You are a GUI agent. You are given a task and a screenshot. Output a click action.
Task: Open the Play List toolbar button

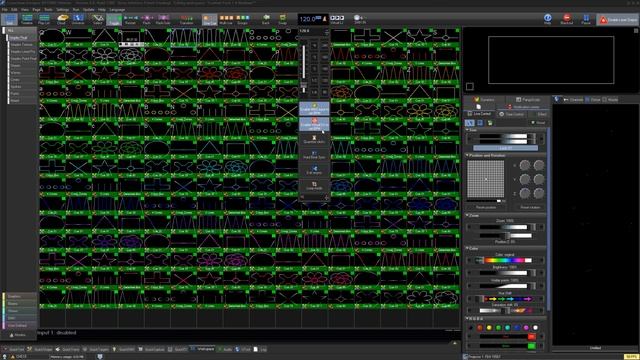click(x=44, y=19)
